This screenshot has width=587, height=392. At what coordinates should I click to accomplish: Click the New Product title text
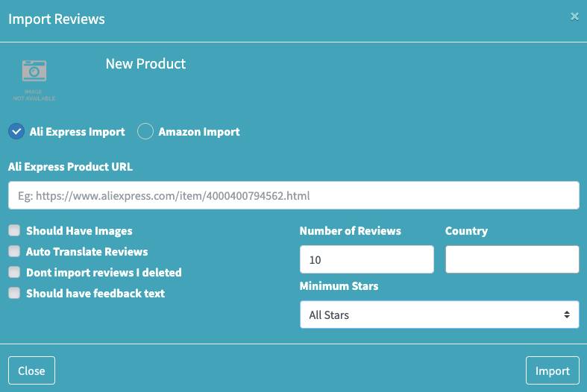pyautogui.click(x=145, y=64)
